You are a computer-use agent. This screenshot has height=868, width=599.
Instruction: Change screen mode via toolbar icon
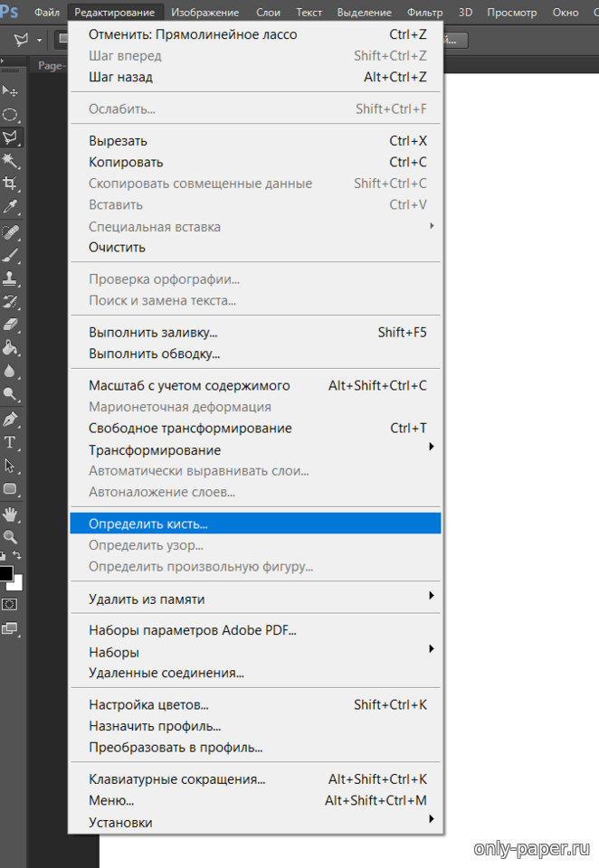[x=10, y=627]
